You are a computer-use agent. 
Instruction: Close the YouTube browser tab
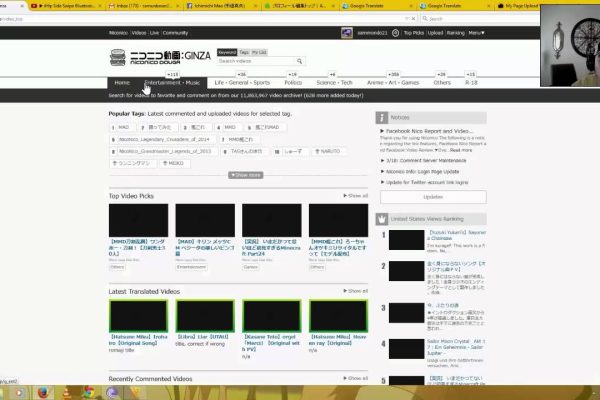click(x=100, y=6)
